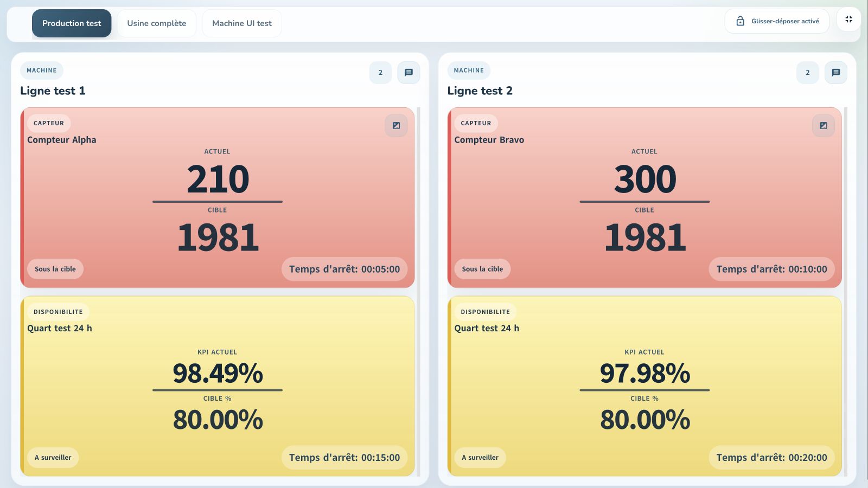Viewport: 868px width, 488px height.
Task: Click DISPONIBILITE tag in Ligne test 1
Action: pyautogui.click(x=58, y=312)
